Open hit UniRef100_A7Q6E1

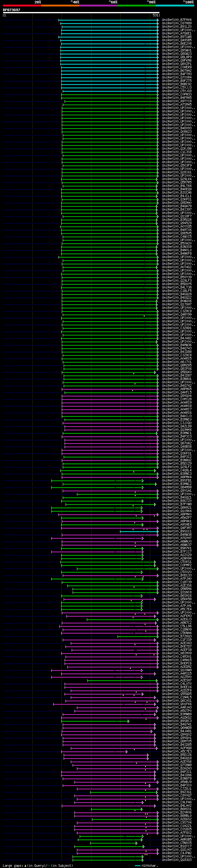[176, 33]
